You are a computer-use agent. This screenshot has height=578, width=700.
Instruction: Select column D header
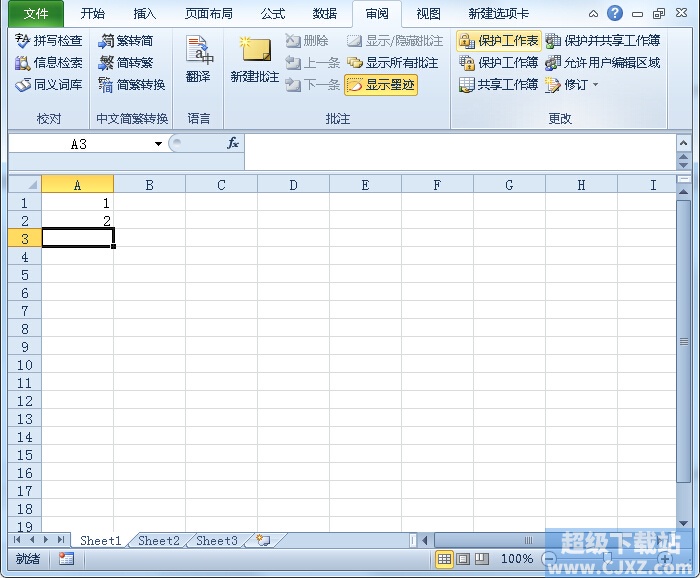(293, 184)
